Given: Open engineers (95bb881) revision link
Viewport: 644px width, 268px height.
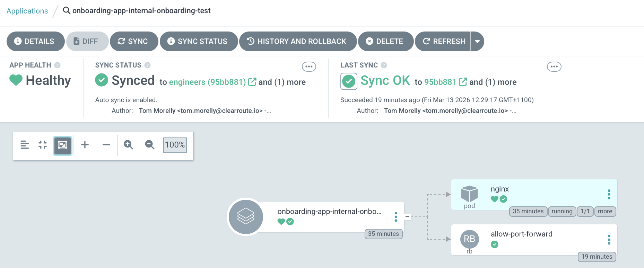Looking at the screenshot, I should tap(207, 82).
